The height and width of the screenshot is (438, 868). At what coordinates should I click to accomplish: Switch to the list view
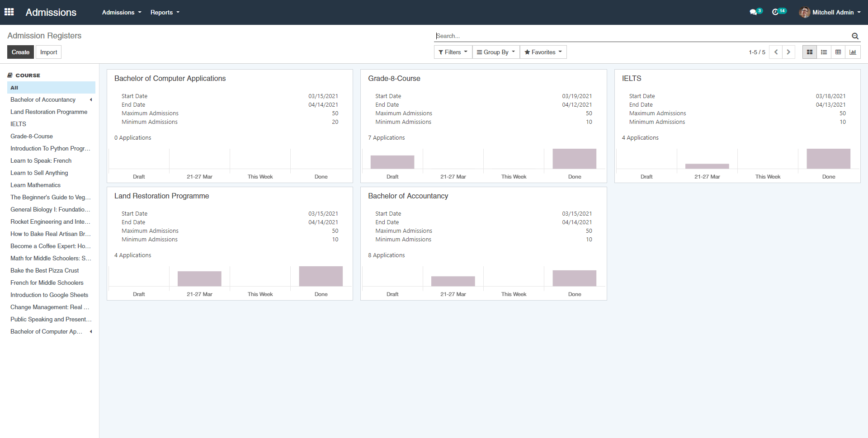(x=824, y=52)
